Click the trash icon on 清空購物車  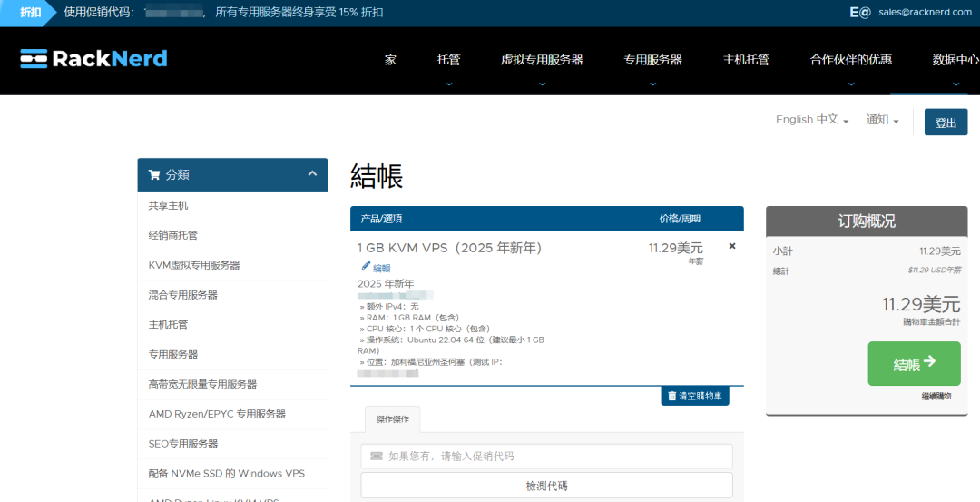click(x=671, y=396)
